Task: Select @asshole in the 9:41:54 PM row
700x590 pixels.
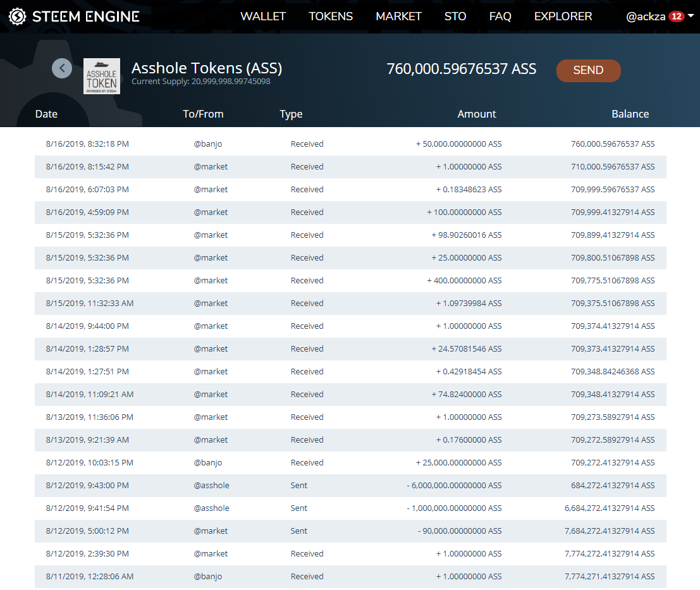Action: click(211, 508)
